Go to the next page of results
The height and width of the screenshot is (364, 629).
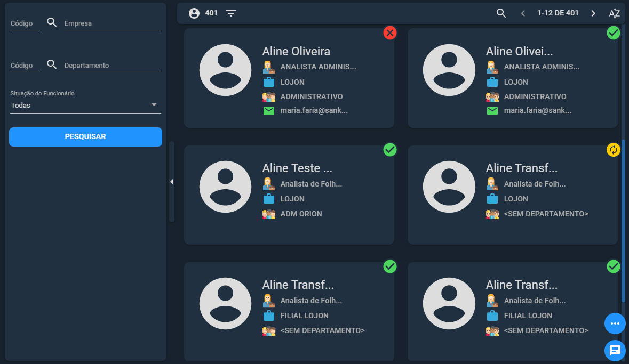tap(593, 13)
